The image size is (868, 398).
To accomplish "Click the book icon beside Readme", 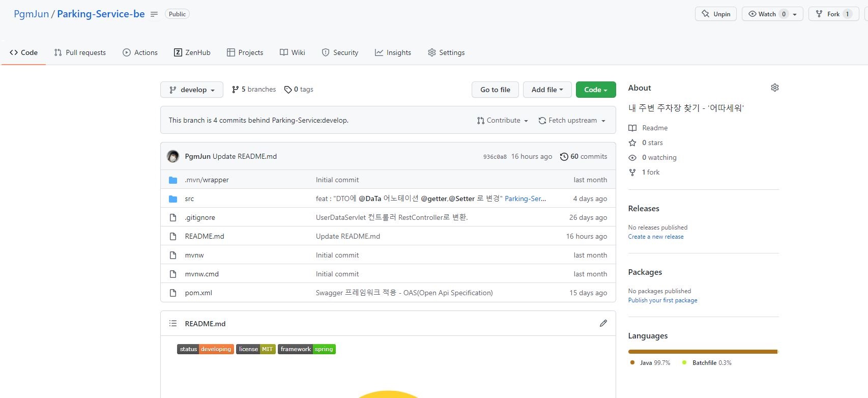I will (632, 128).
